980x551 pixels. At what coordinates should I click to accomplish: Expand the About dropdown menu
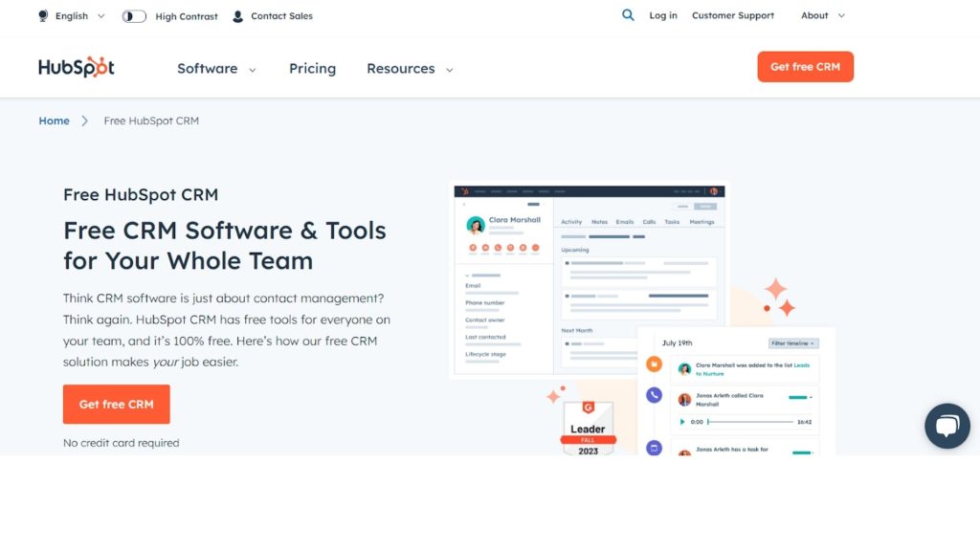[822, 15]
